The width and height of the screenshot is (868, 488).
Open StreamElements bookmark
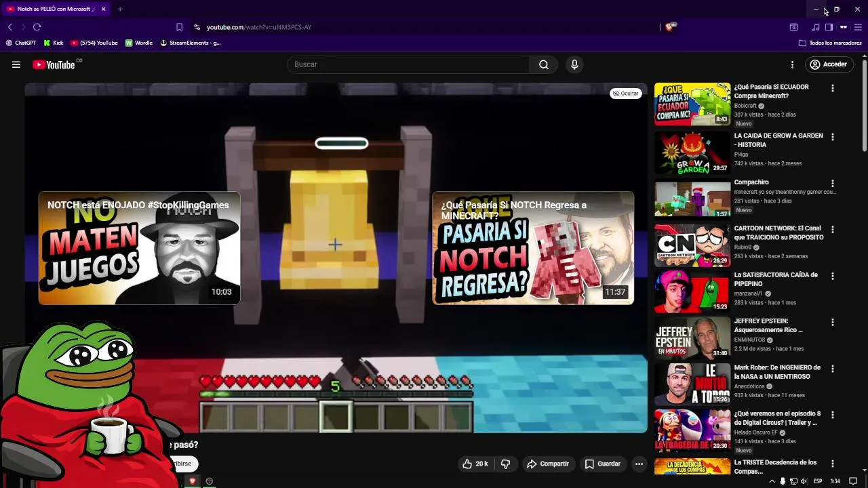point(191,43)
